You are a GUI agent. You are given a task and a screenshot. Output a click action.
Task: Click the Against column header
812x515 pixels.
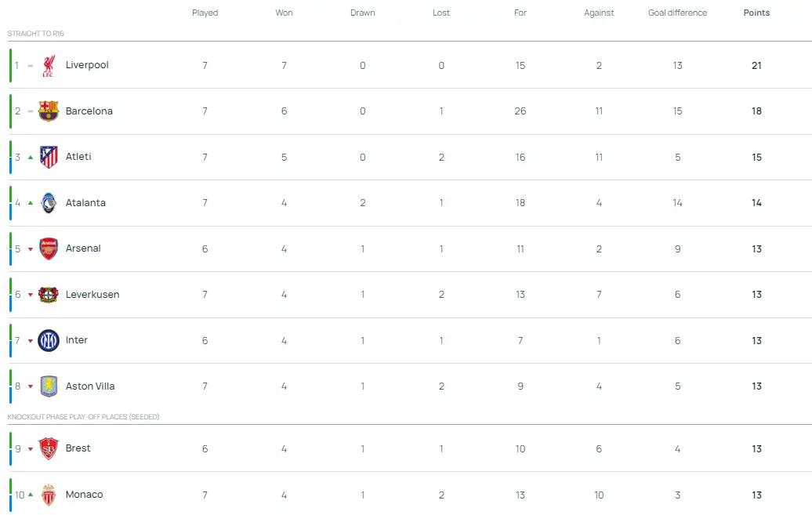tap(599, 13)
